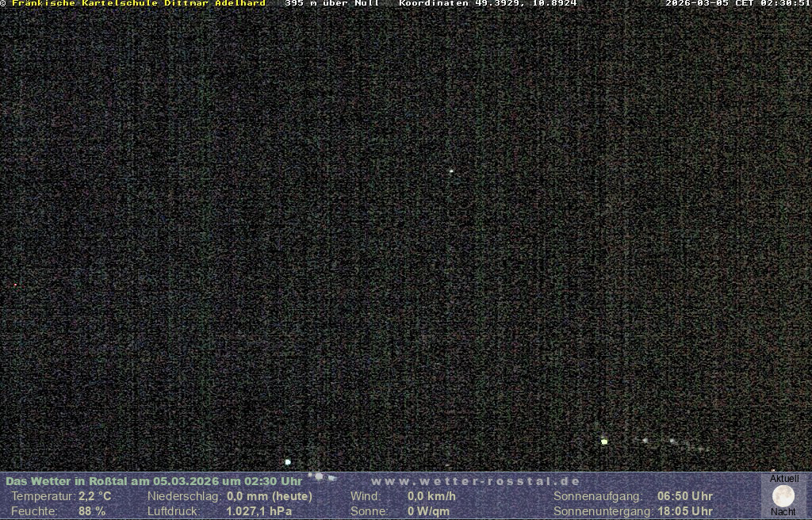The image size is (812, 520).
Task: Click the 395 m über Null altitude label
Action: click(x=331, y=3)
